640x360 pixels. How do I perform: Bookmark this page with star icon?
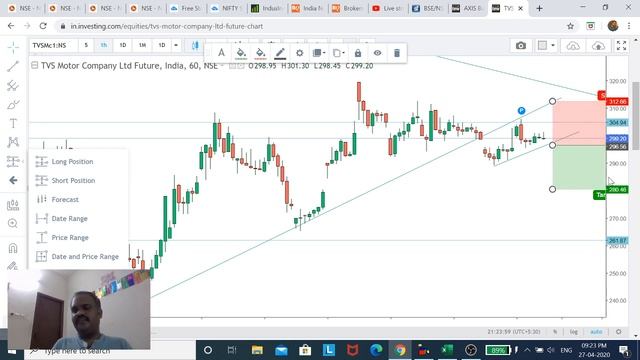pos(570,26)
